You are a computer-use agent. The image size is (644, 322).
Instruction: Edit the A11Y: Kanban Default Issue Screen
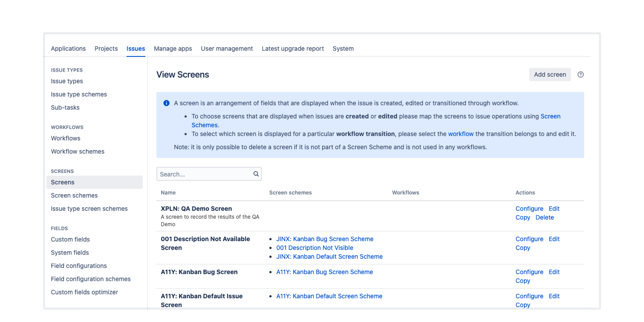[554, 296]
